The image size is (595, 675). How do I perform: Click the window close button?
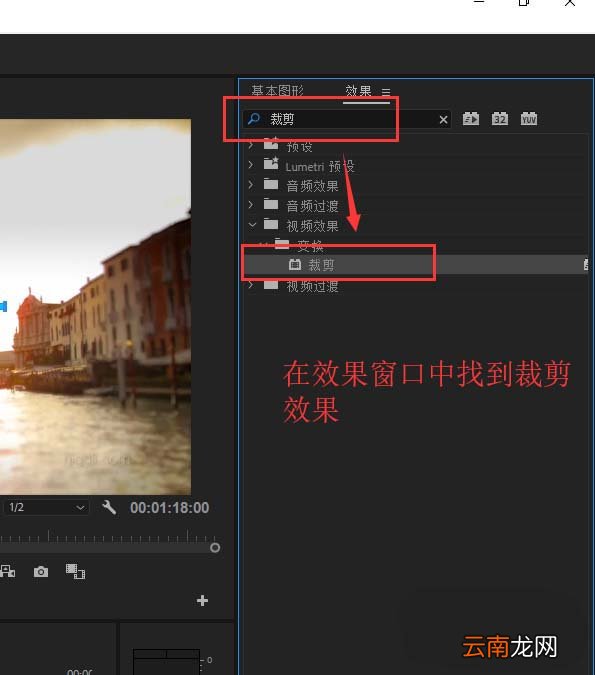(570, 3)
